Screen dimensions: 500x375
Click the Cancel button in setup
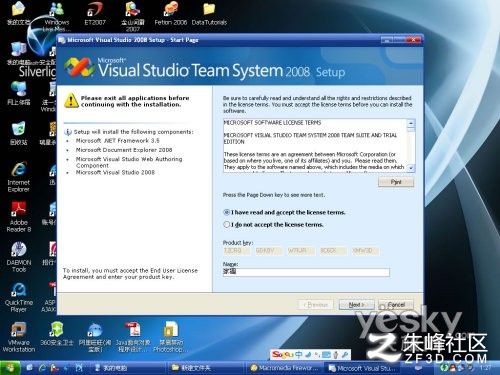point(396,305)
